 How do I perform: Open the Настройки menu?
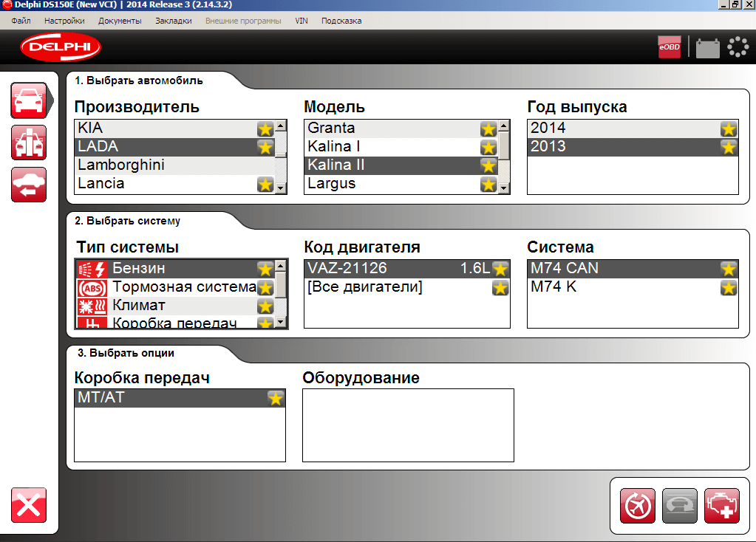click(64, 21)
